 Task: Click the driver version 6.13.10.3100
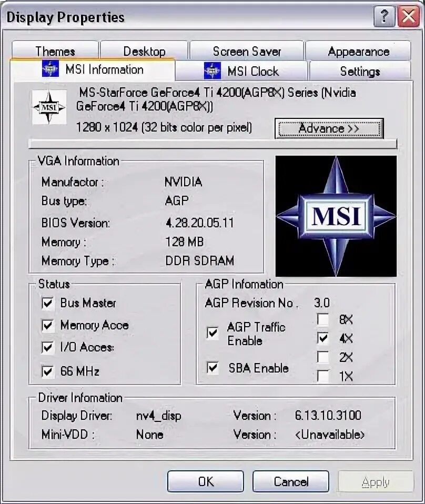(328, 415)
